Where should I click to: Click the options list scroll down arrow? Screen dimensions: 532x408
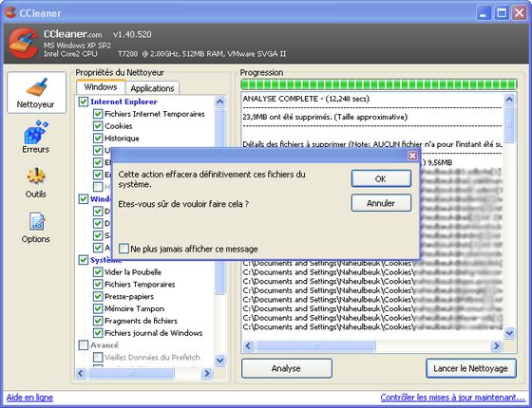pyautogui.click(x=219, y=361)
